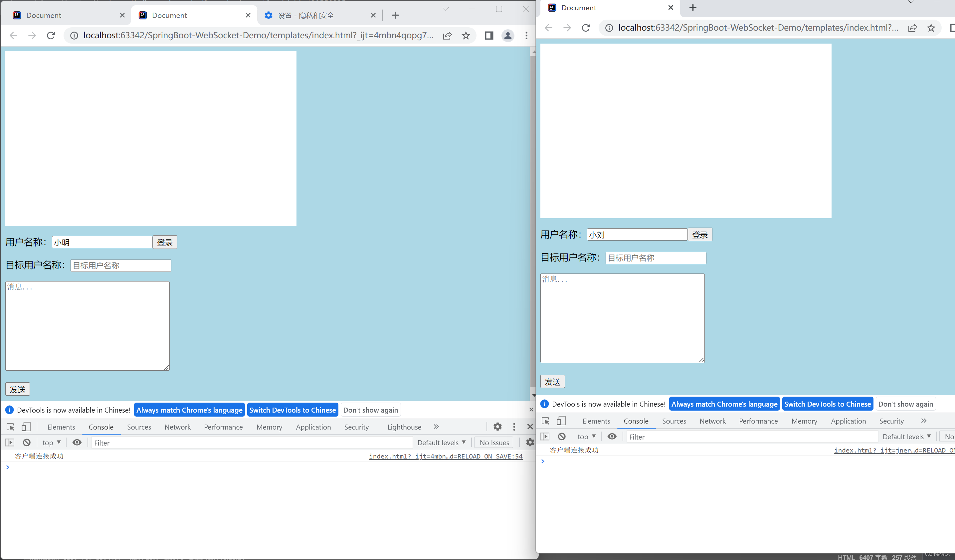
Task: Show console sidebar in right DevTools
Action: point(545,437)
